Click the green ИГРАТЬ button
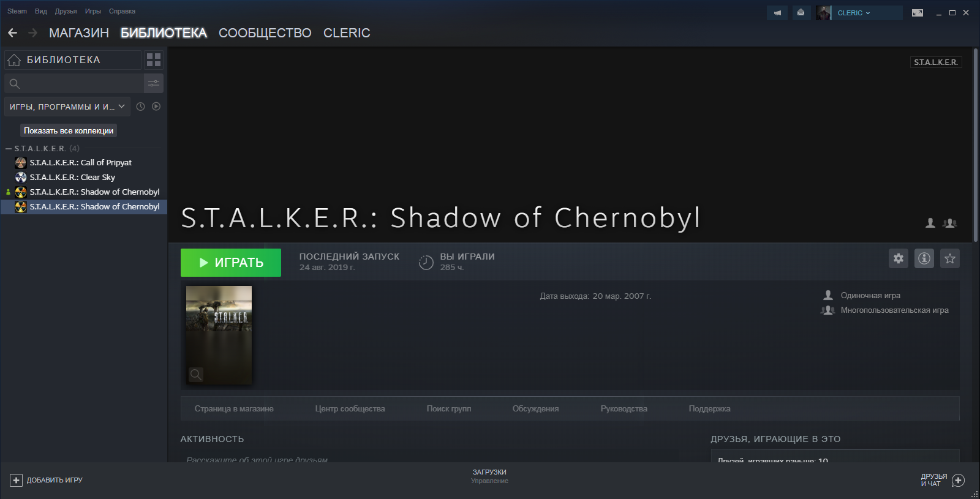Image resolution: width=980 pixels, height=499 pixels. click(231, 263)
